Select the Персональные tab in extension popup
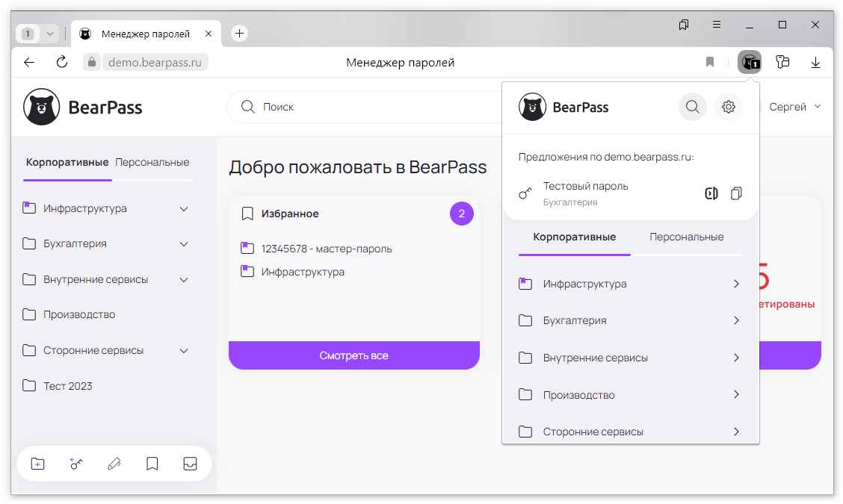 (686, 237)
